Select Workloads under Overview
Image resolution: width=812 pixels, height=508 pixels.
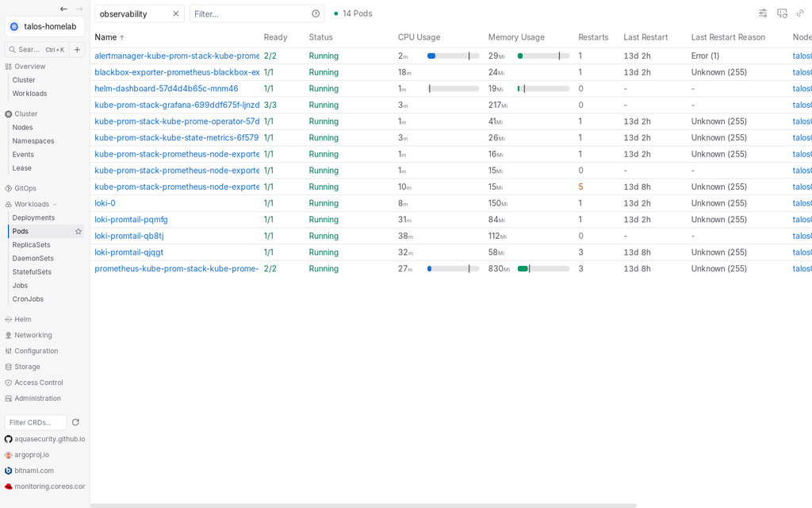click(x=29, y=94)
